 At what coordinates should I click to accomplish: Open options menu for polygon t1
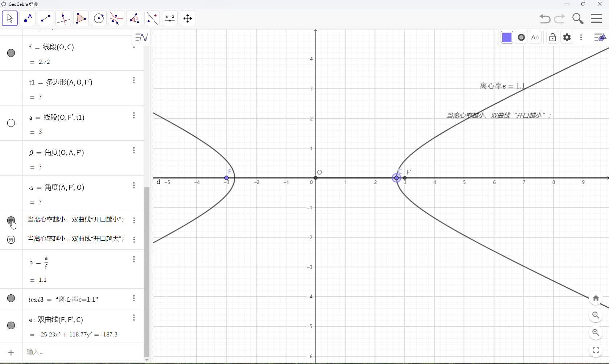coord(134,80)
